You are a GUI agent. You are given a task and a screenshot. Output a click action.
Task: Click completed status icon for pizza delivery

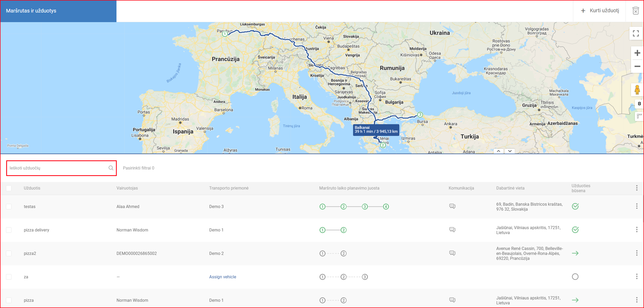point(575,230)
